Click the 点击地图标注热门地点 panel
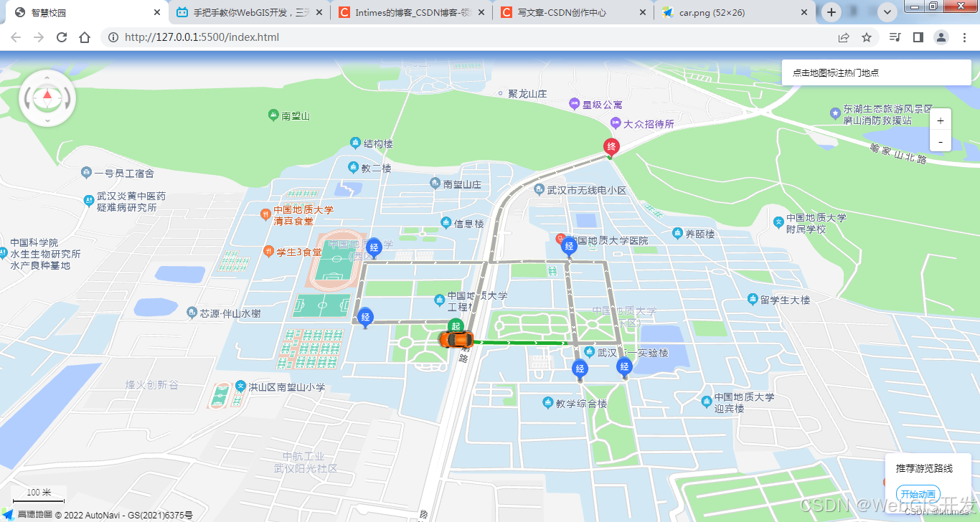This screenshot has height=522, width=980. (x=877, y=72)
